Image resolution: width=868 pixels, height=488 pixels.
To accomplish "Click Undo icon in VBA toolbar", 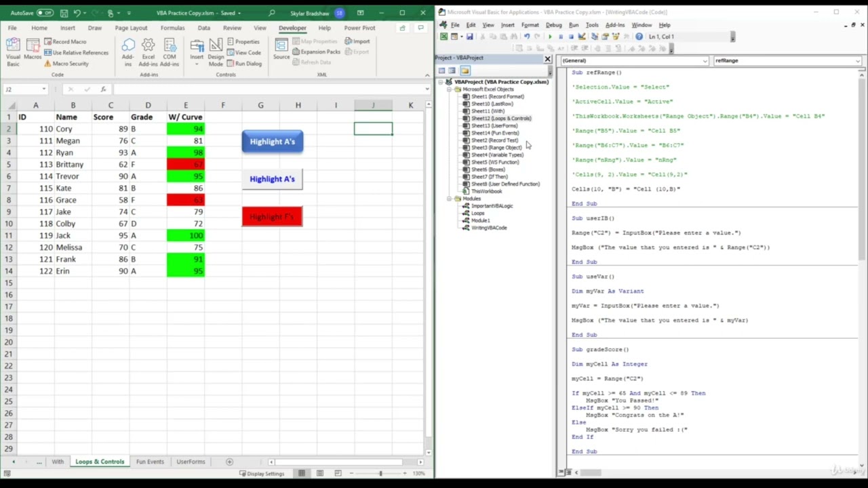I will (x=526, y=37).
